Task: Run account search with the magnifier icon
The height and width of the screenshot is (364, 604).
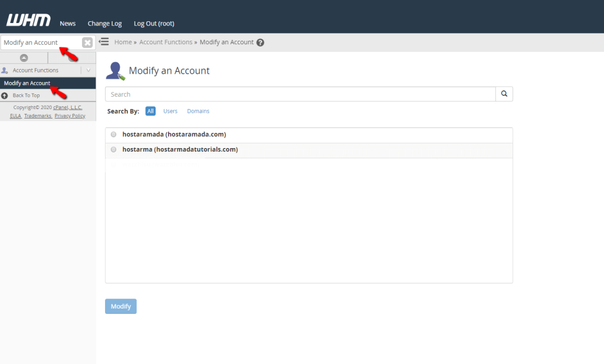Action: tap(504, 94)
